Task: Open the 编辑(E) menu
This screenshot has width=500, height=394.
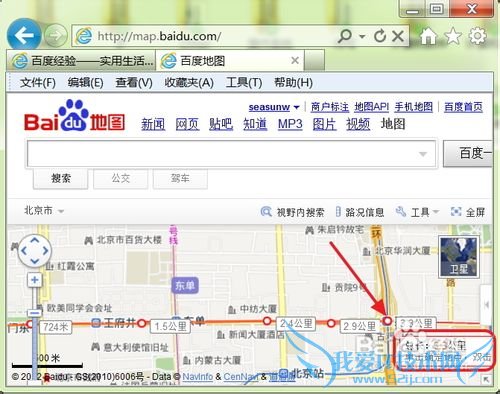Action: pos(85,82)
